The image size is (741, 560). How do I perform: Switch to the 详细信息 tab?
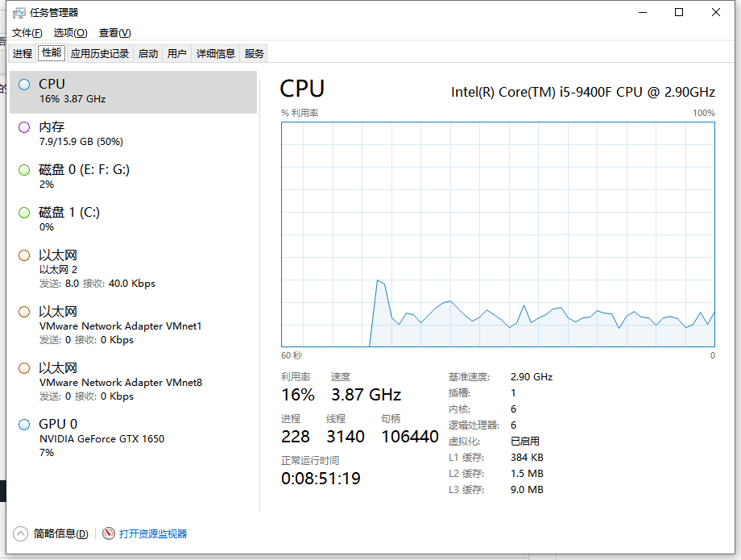coord(216,54)
